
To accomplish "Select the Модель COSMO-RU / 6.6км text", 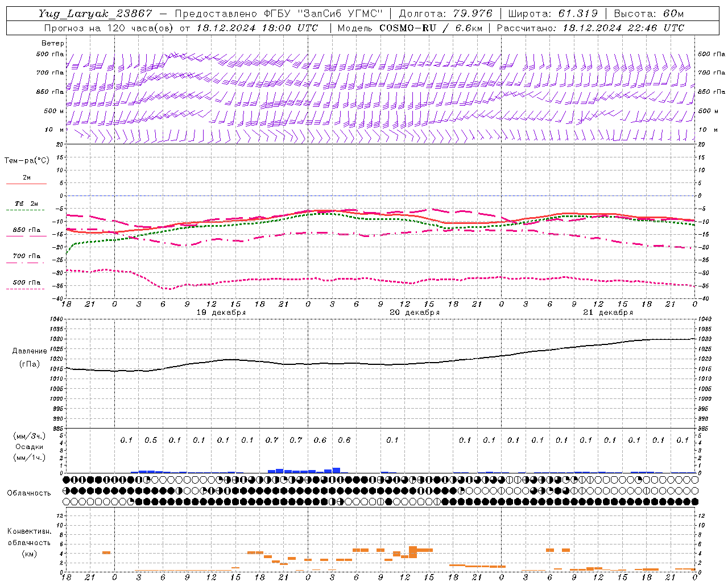I will [x=409, y=28].
